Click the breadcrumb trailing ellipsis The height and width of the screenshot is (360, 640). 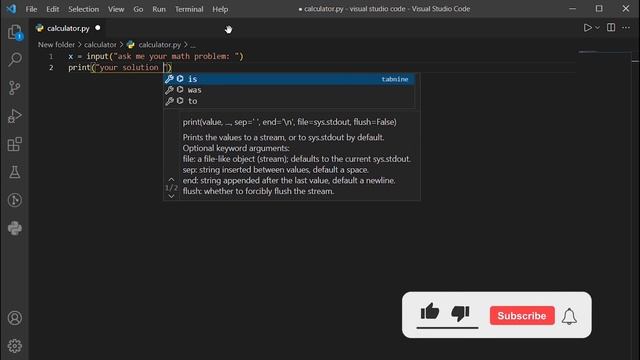pos(193,45)
